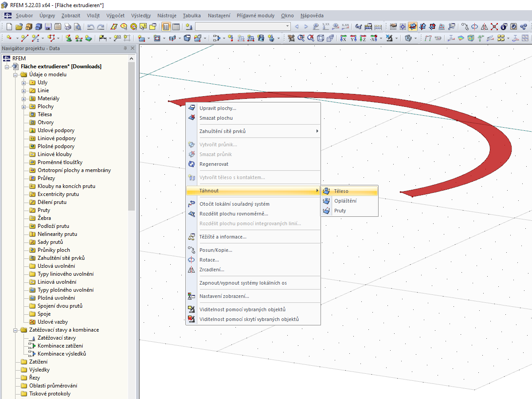Collapse the Údaje o modelu folder
The image size is (532, 399).
[x=16, y=74]
